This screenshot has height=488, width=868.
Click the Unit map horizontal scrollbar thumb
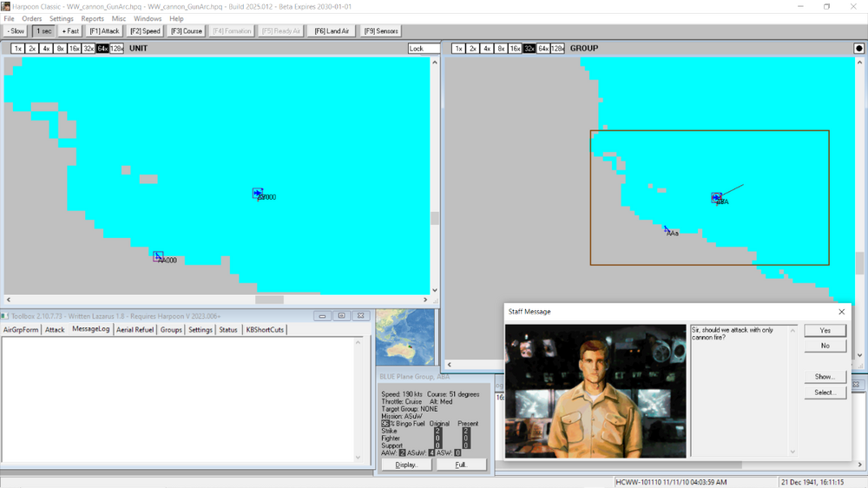pos(269,300)
